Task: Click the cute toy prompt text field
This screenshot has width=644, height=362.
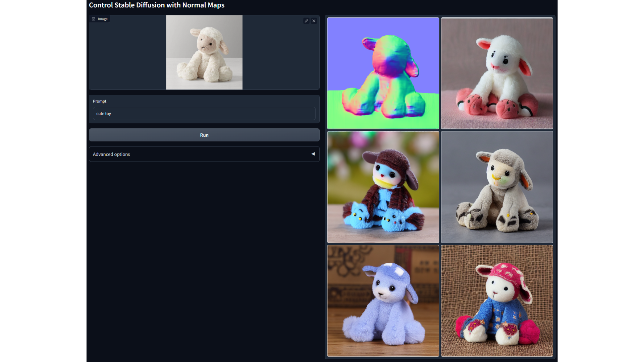Action: click(x=204, y=114)
